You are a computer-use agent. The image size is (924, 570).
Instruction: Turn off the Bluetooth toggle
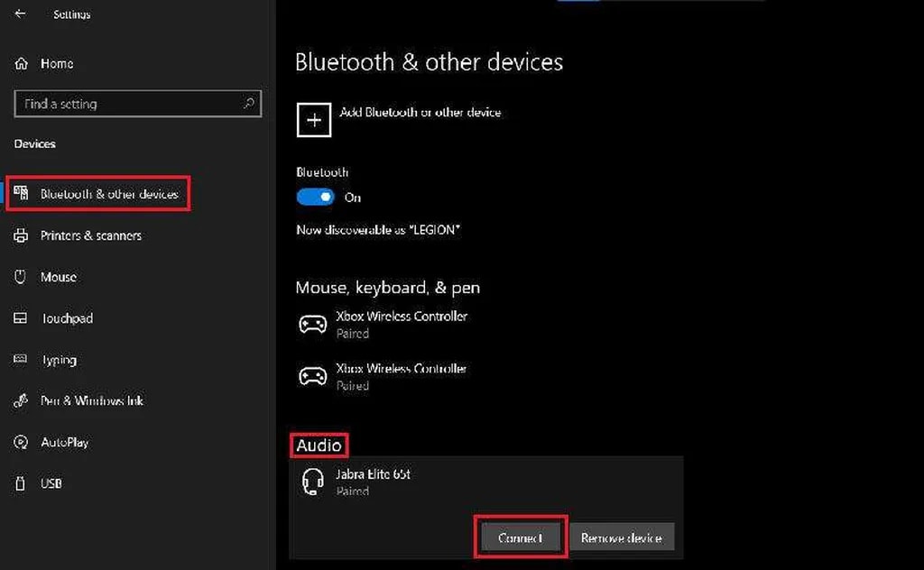tap(315, 197)
